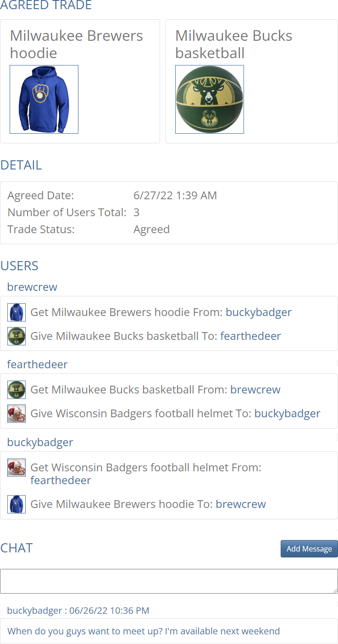The image size is (338, 644).
Task: Click buckybadger link after hoodie From:
Action: point(259,312)
